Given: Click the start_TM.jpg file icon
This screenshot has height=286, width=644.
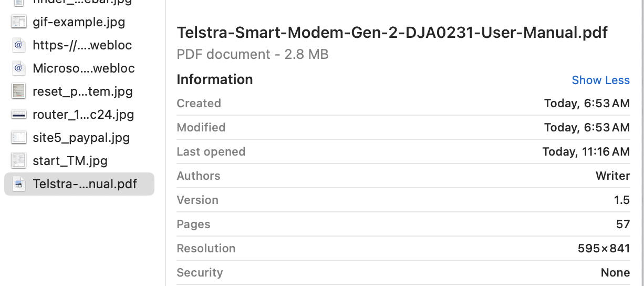Looking at the screenshot, I should (19, 161).
